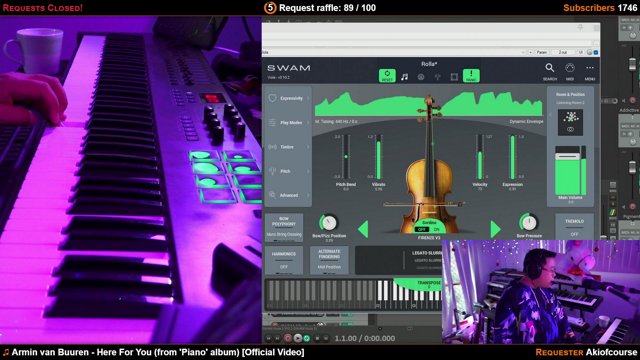Click the pin icon on plugin window
This screenshot has width=640, height=360.
tap(580, 27)
